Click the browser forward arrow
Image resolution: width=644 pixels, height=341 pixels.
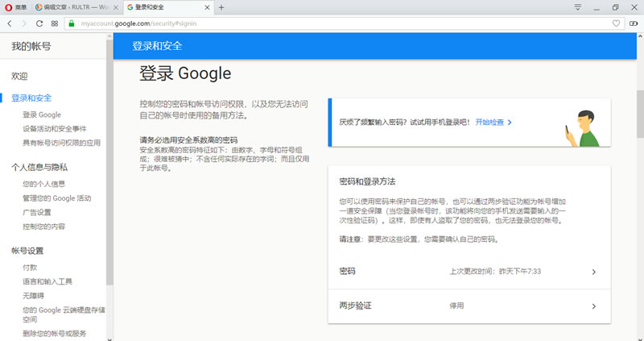24,23
